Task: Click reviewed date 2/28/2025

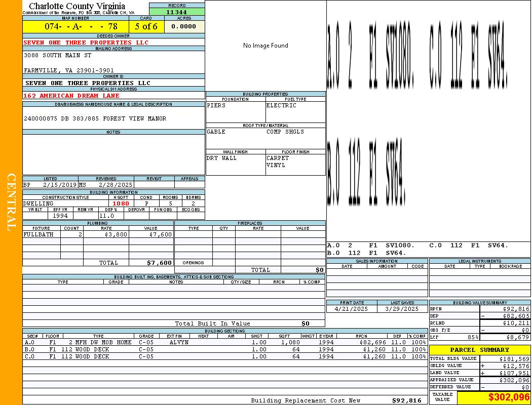Action: coord(116,185)
